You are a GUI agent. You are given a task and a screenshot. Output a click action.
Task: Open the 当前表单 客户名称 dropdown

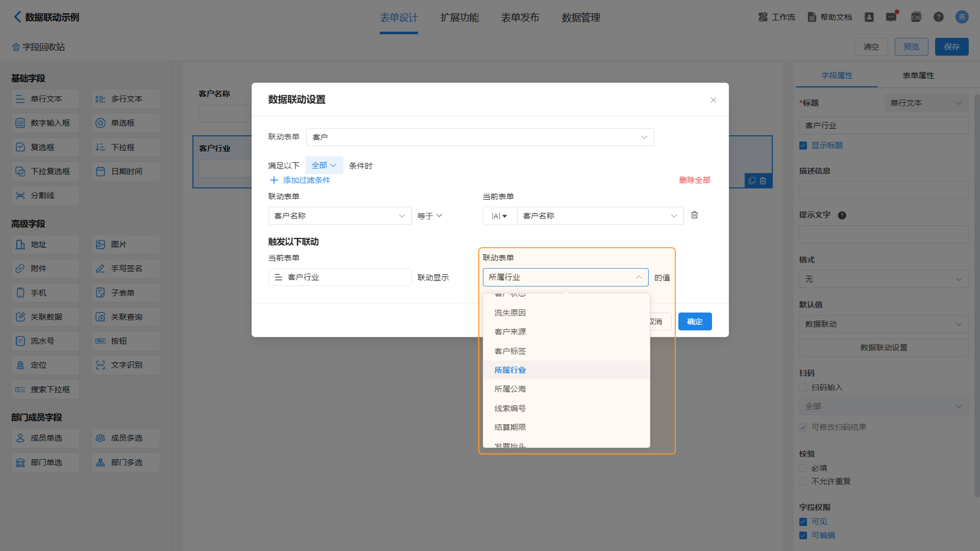(x=600, y=216)
